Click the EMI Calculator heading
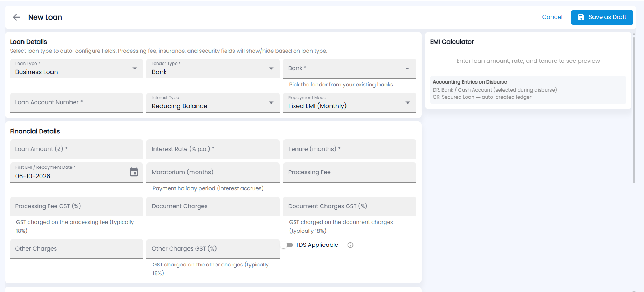This screenshot has height=292, width=644. pos(452,42)
